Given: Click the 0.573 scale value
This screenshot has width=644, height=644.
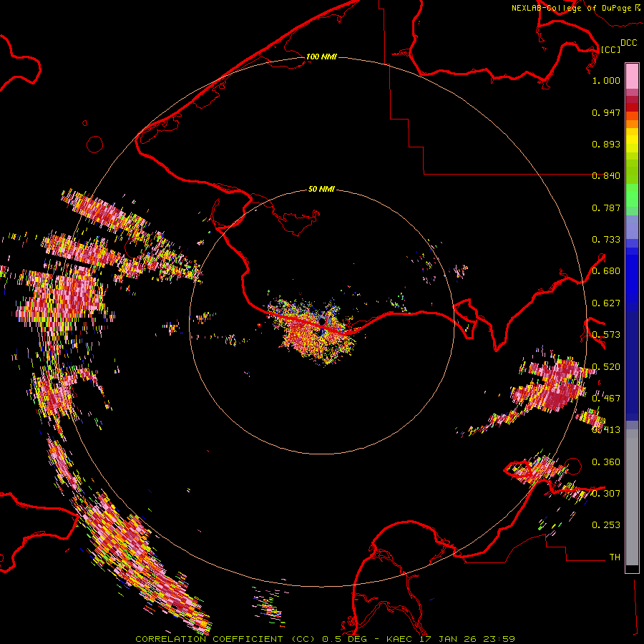Looking at the screenshot, I should [x=606, y=335].
